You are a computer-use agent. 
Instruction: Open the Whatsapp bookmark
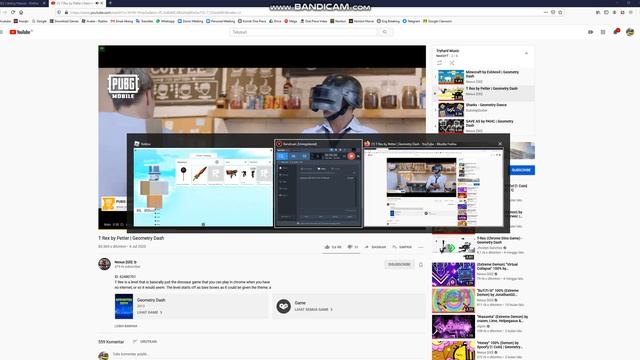click(165, 21)
